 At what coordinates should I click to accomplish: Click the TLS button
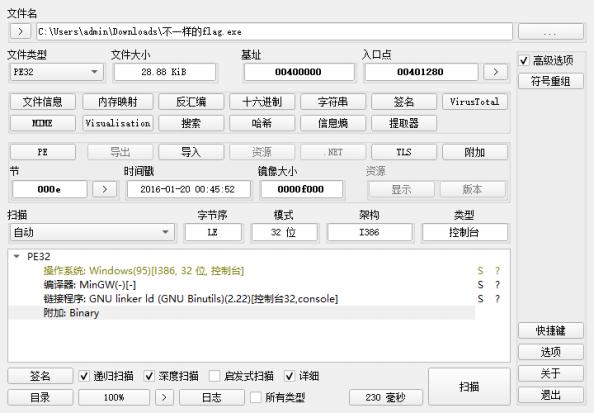tap(404, 152)
